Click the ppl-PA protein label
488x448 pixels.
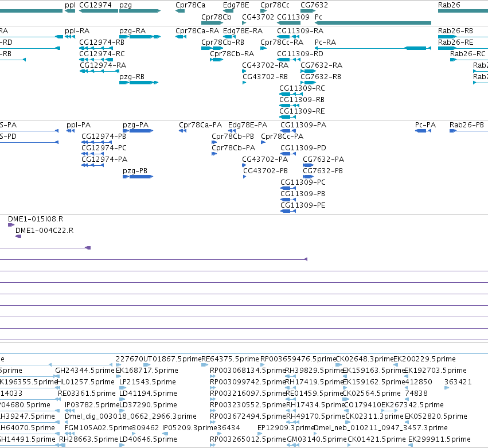79,125
